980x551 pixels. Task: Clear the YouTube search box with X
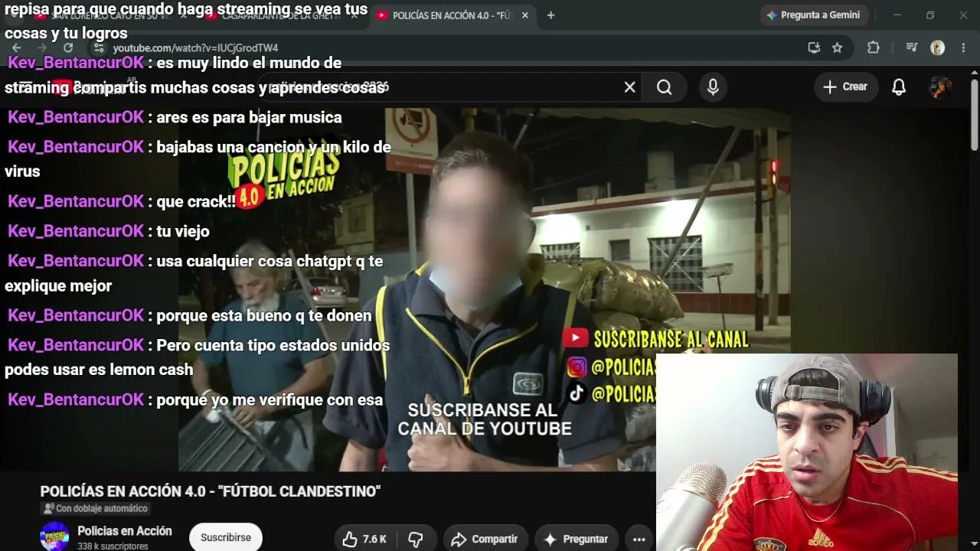coord(629,87)
